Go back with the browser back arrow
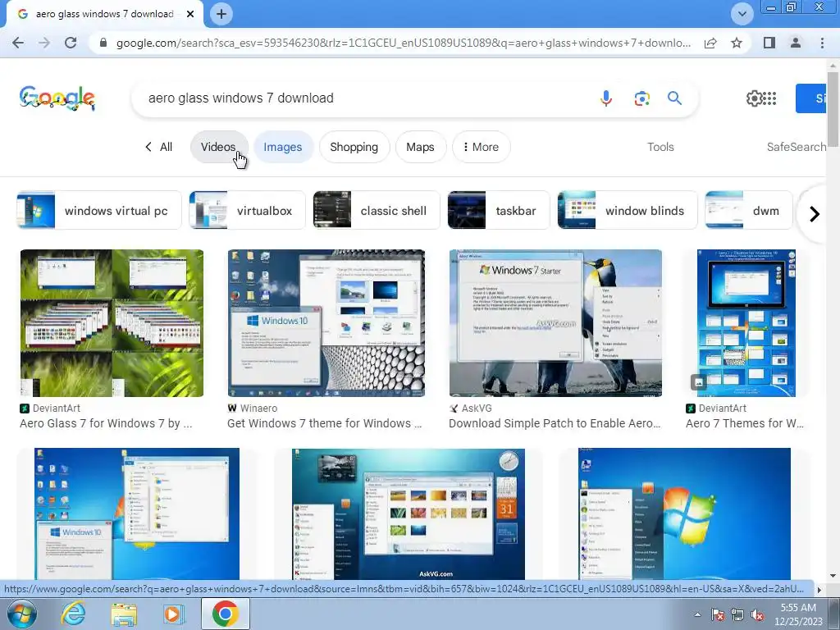Image resolution: width=840 pixels, height=630 pixels. tap(18, 43)
